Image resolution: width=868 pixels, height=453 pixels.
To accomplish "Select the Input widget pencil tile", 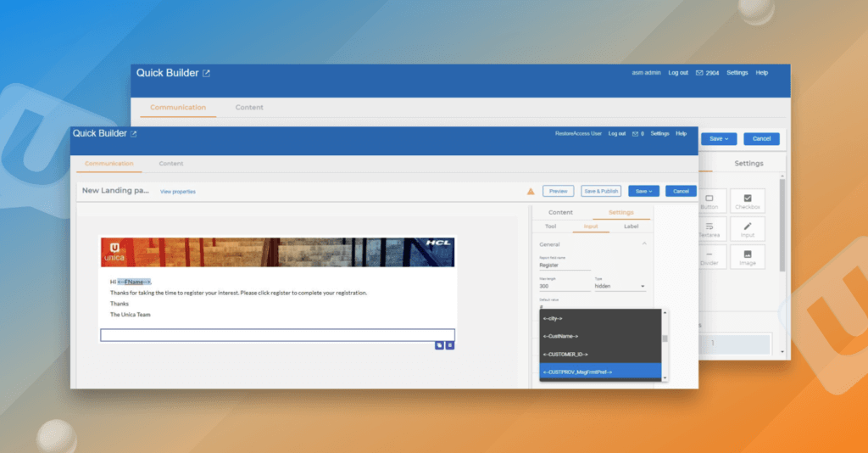I will (748, 229).
